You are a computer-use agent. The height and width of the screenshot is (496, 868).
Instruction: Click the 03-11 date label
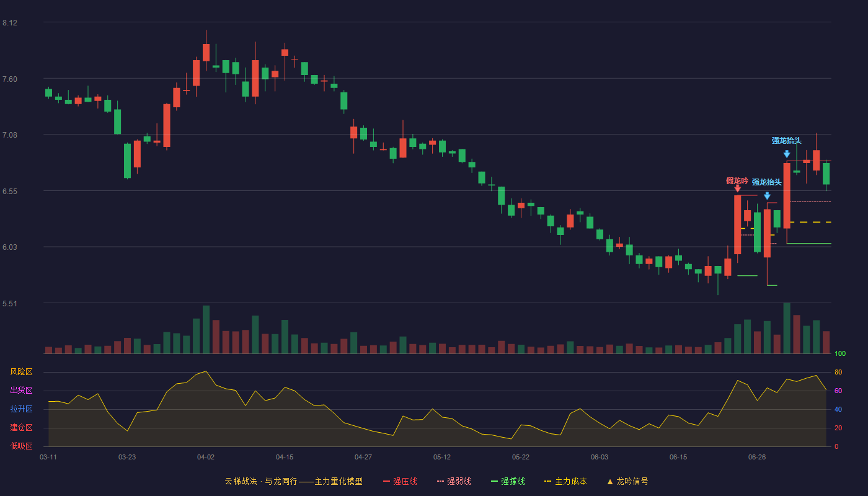48,457
